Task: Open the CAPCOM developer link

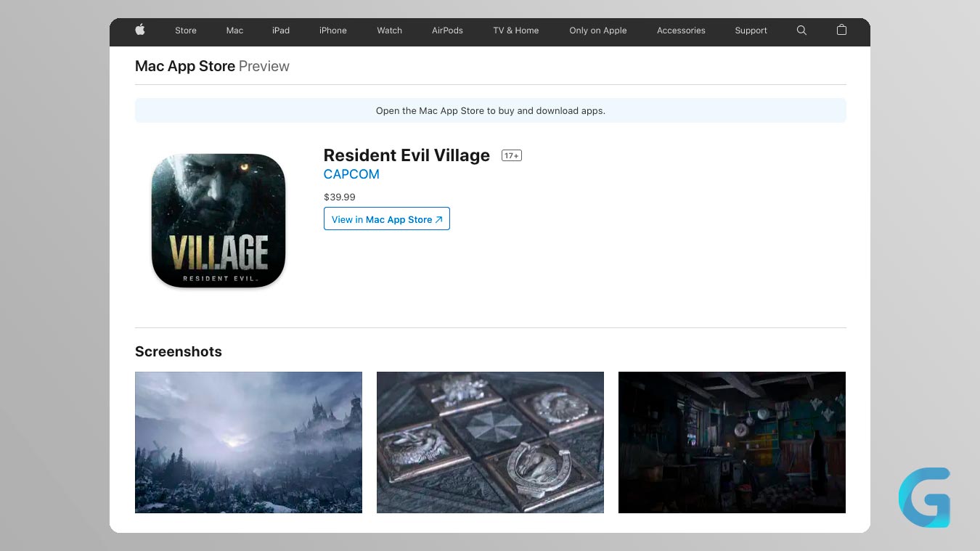Action: 351,174
